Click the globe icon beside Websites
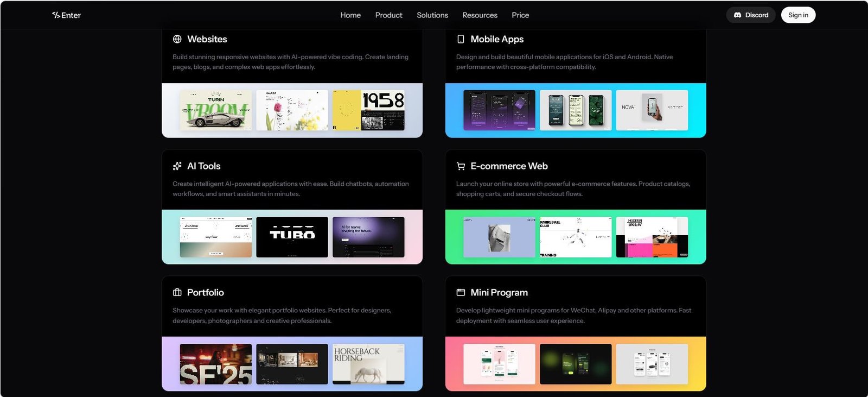Screen dimensions: 868x397 [x=177, y=39]
